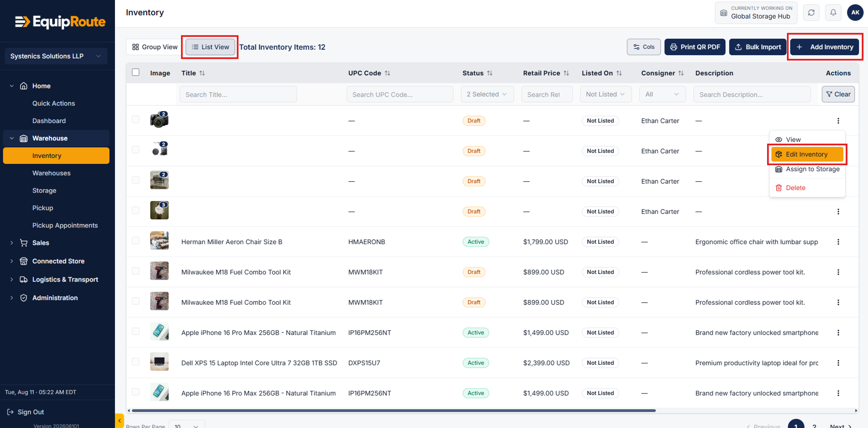The height and width of the screenshot is (428, 868).
Task: Check the Herman Miller Aeron Chair row checkbox
Action: [136, 241]
